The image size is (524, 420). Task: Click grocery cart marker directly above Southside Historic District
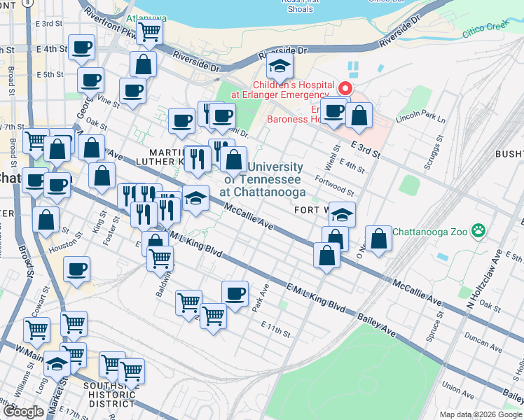[x=131, y=372]
